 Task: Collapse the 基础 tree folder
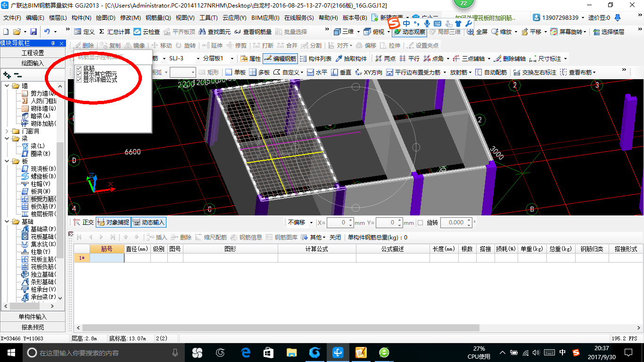pos(7,222)
